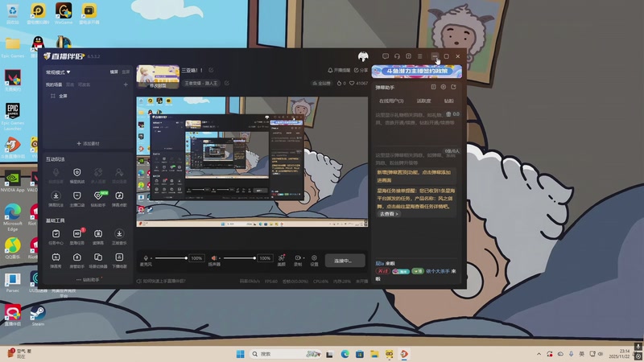Select the 我的场景 tab
Screen dimensions: 644x362
coord(54,84)
